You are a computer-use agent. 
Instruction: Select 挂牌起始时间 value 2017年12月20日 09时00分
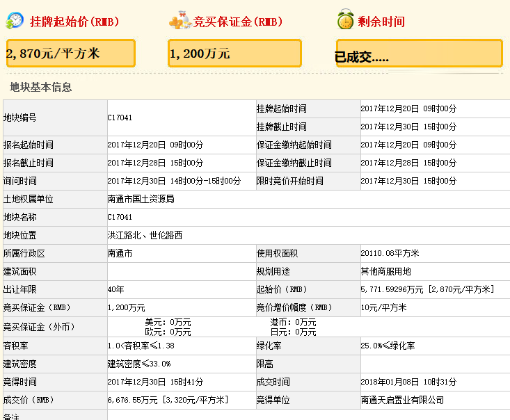[408, 108]
